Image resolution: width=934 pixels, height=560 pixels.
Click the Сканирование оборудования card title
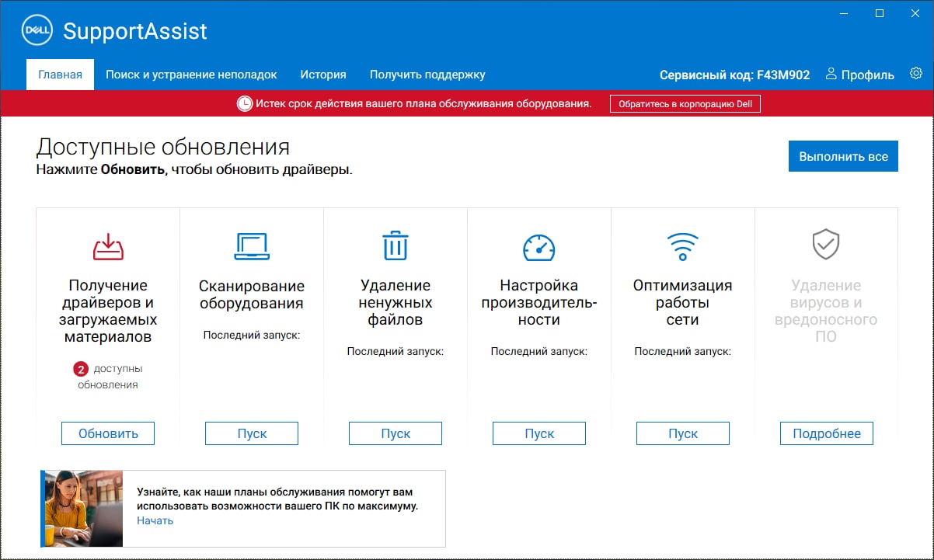click(252, 295)
